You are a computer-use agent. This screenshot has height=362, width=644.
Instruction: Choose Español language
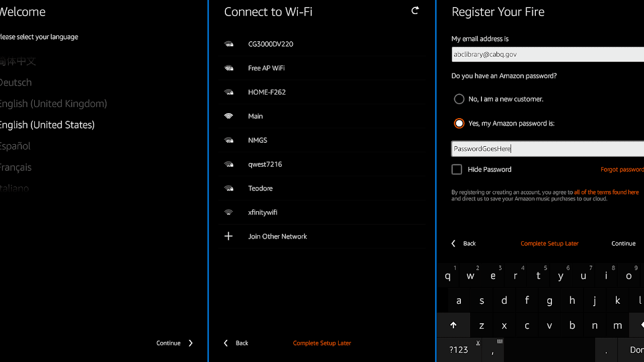pyautogui.click(x=15, y=146)
